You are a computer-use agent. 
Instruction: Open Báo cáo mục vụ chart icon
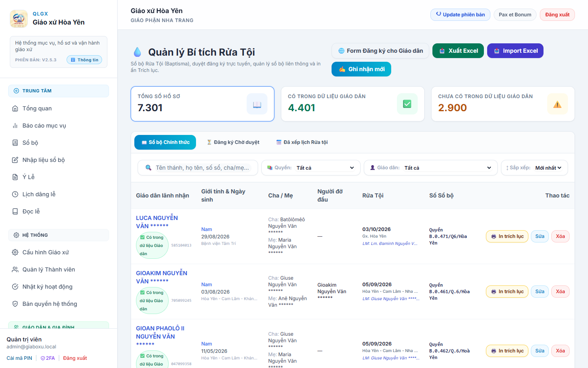coord(15,126)
